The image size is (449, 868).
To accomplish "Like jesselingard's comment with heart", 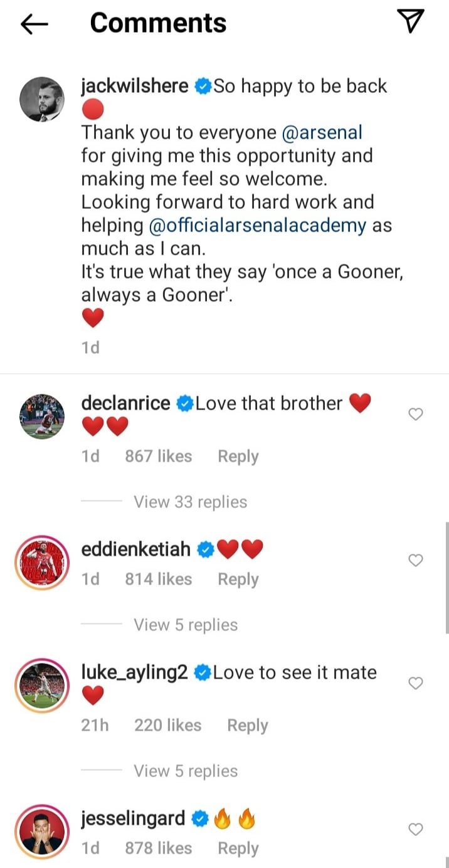I will (x=416, y=829).
